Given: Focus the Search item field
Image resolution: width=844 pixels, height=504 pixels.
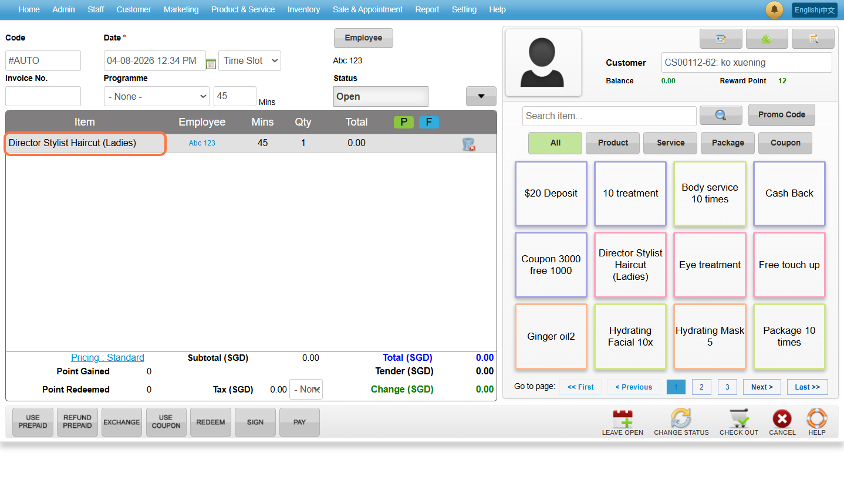Looking at the screenshot, I should pos(609,116).
